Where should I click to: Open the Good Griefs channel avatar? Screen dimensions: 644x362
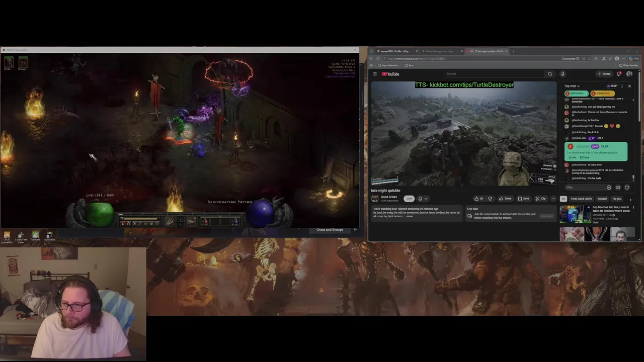[375, 199]
